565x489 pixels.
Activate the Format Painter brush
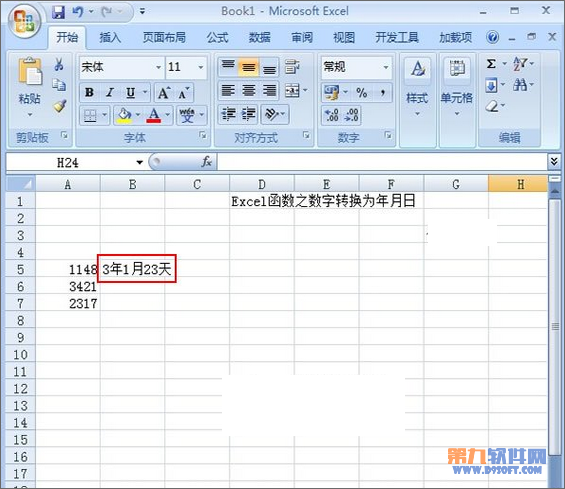click(59, 106)
